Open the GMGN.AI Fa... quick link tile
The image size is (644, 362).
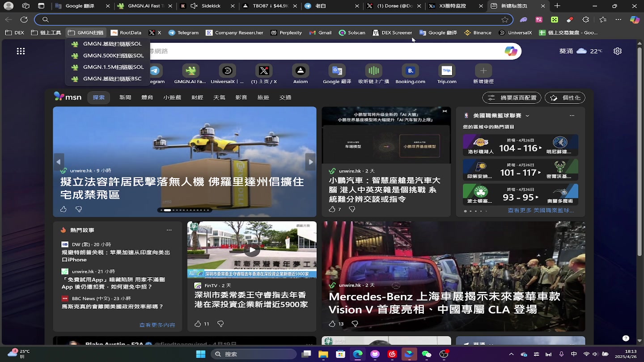190,74
